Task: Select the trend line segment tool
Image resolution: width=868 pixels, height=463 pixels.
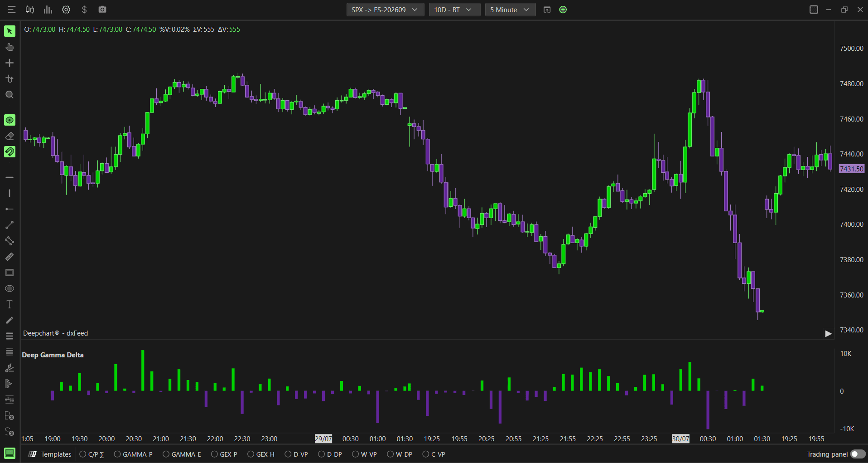Action: (10, 225)
